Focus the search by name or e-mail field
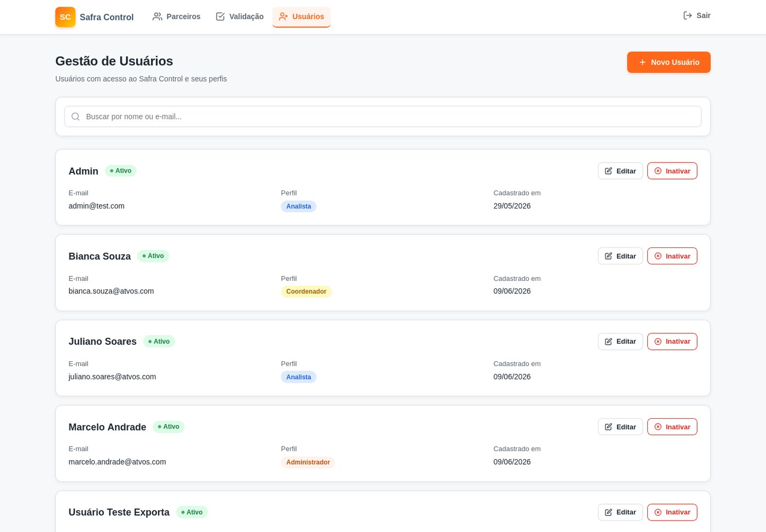This screenshot has width=766, height=532. 383,117
